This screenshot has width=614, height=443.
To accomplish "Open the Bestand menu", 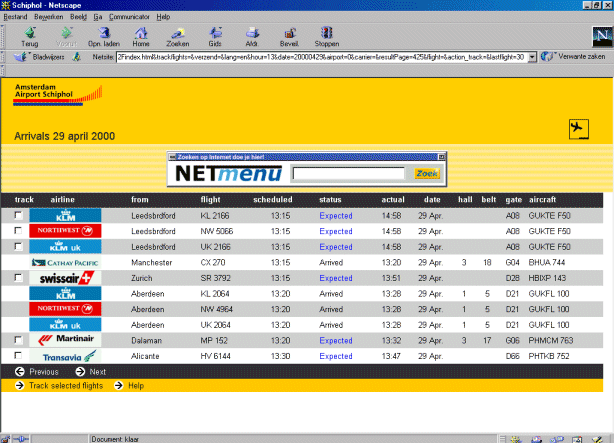I will (x=15, y=17).
